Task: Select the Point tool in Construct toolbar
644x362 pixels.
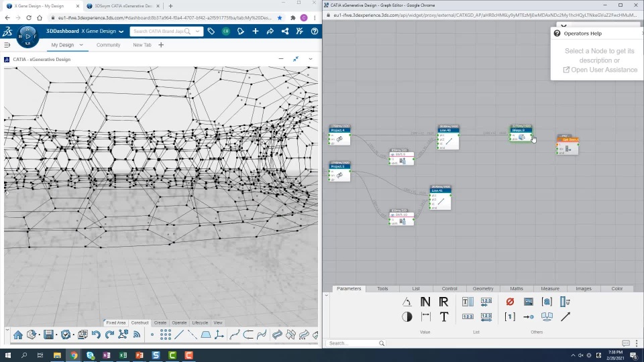Action: [152, 335]
